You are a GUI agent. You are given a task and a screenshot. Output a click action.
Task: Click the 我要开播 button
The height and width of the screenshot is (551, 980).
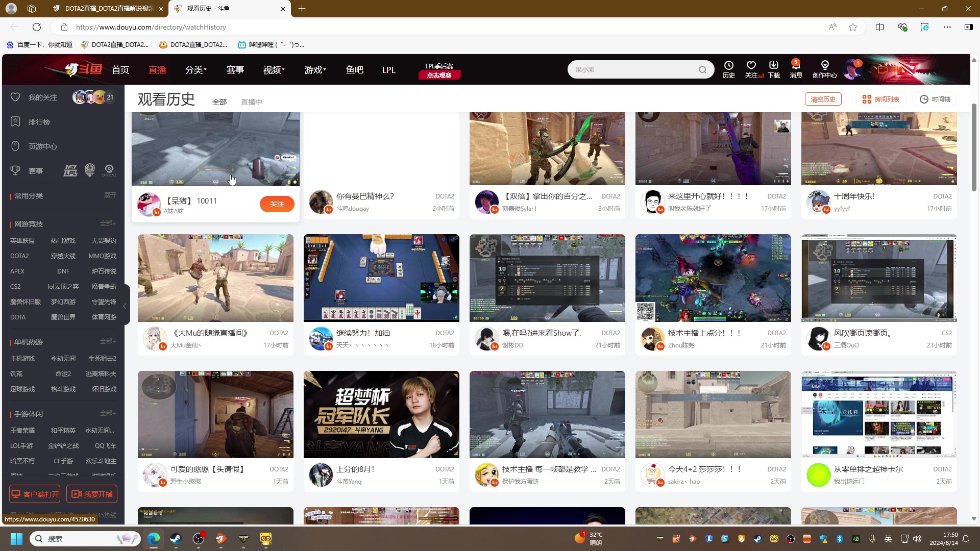[92, 494]
